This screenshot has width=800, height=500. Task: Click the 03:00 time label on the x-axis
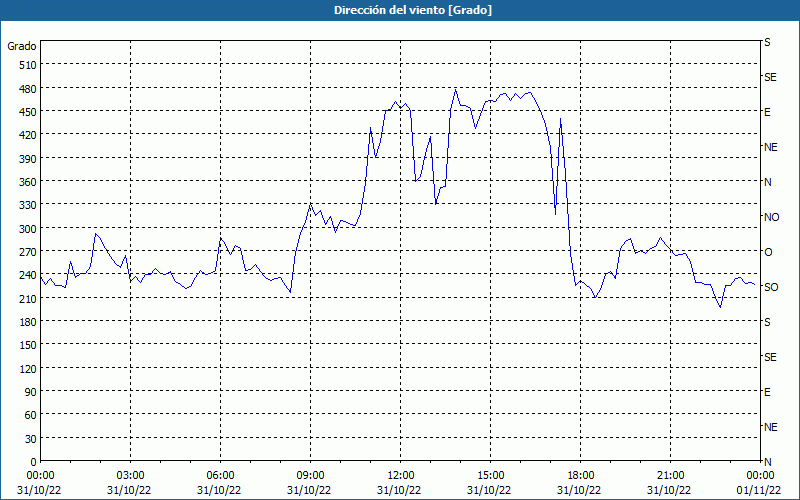pyautogui.click(x=130, y=476)
